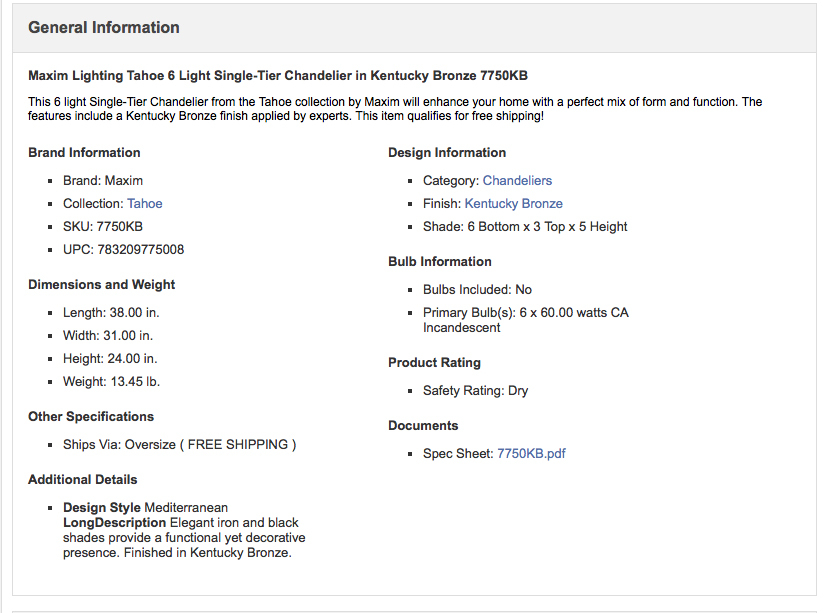Select the product title ending in 7750KB
829x613 pixels.
[x=278, y=76]
